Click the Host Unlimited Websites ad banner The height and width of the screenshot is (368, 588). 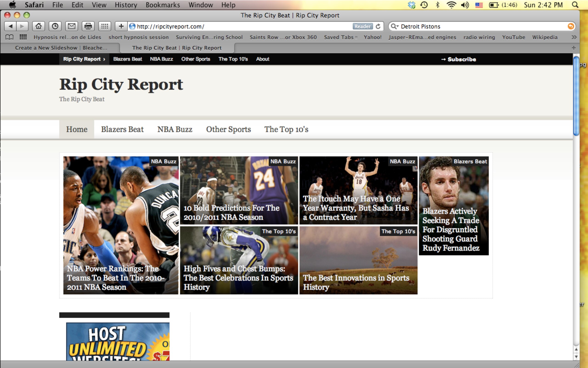coord(118,342)
